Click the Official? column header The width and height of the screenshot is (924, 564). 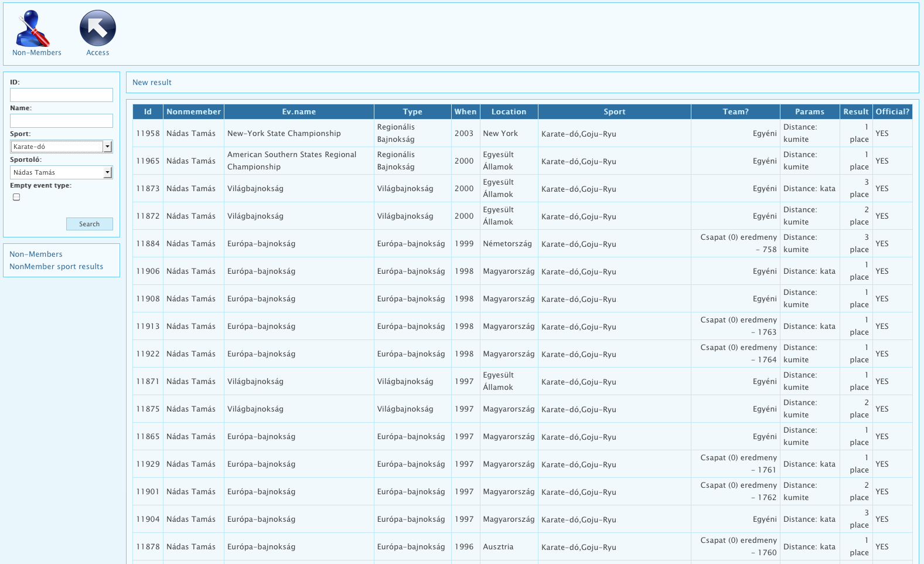point(892,112)
